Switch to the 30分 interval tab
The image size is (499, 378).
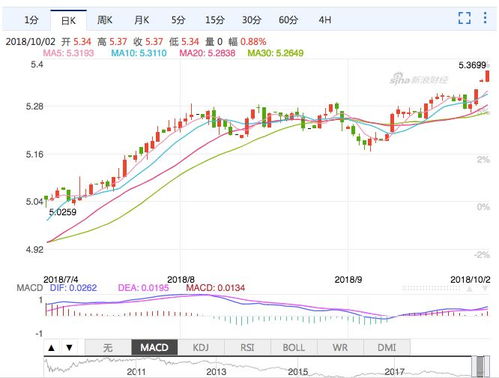[251, 20]
